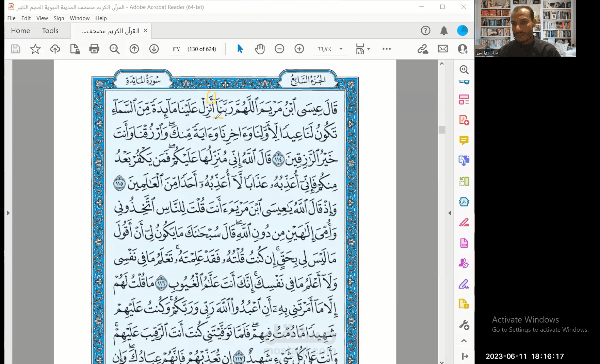Open the View menu

point(42,18)
